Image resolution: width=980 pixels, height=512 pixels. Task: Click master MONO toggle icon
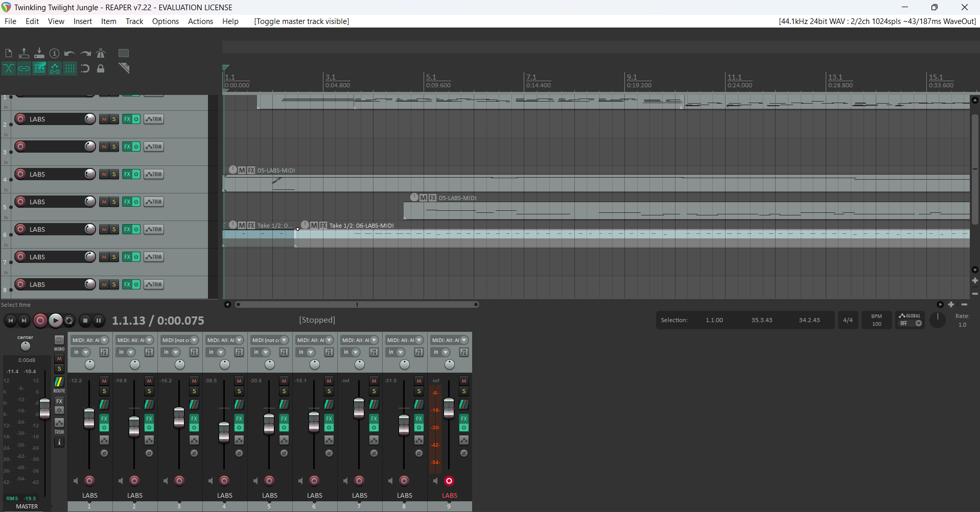[59, 340]
